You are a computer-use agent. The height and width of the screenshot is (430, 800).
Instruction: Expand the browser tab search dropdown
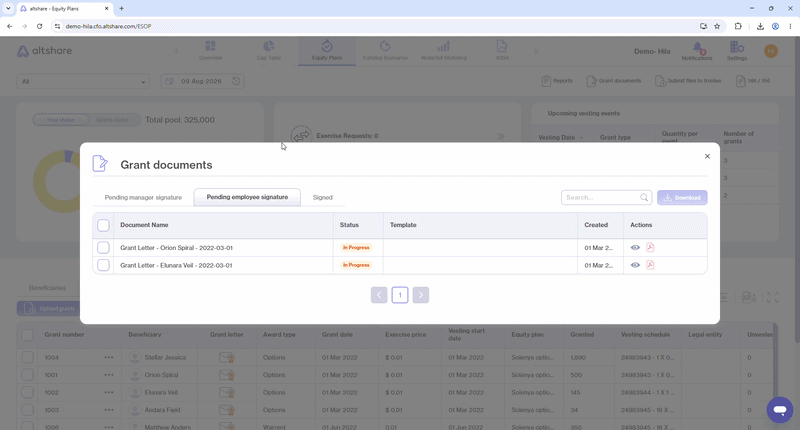pyautogui.click(x=8, y=8)
